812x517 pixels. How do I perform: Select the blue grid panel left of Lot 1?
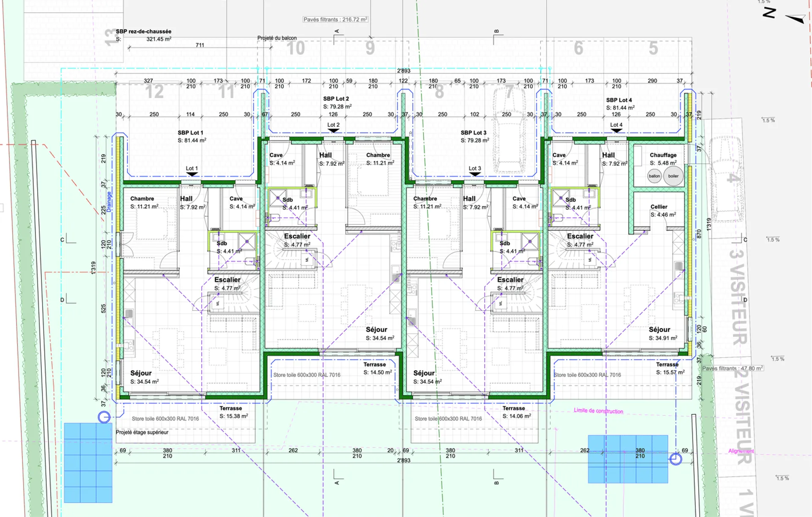tap(88, 462)
